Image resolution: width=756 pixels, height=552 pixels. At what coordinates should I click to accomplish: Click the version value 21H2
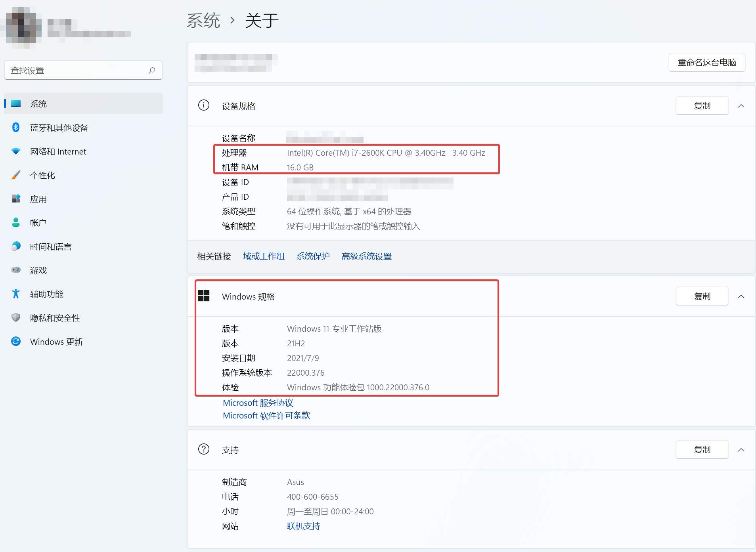tap(296, 344)
